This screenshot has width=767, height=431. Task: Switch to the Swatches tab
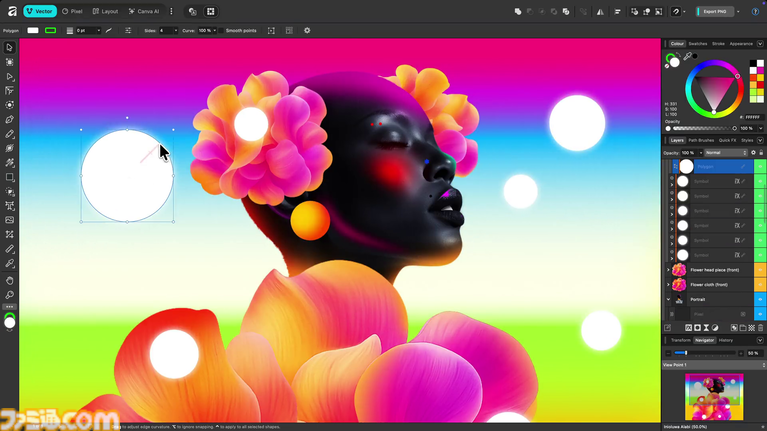(x=697, y=44)
